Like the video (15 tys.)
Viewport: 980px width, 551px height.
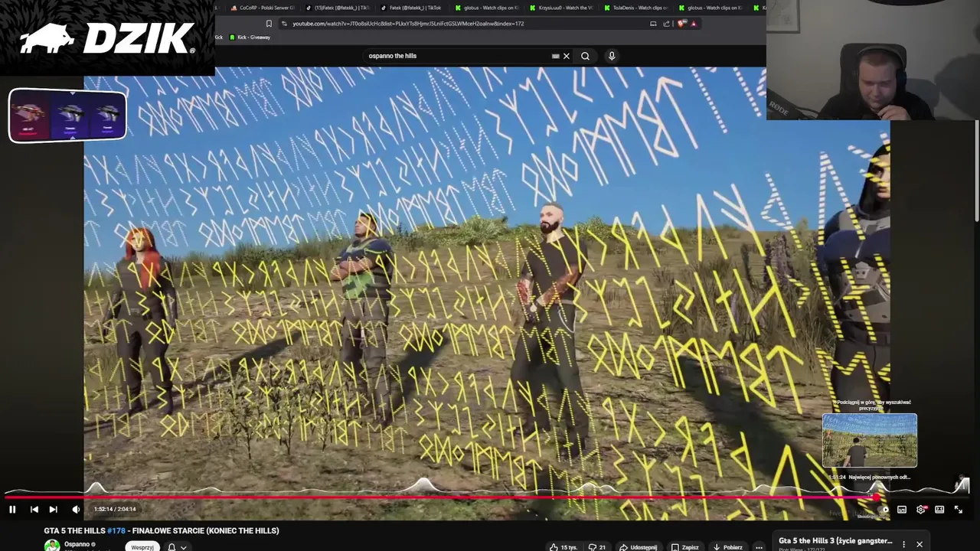tap(563, 547)
